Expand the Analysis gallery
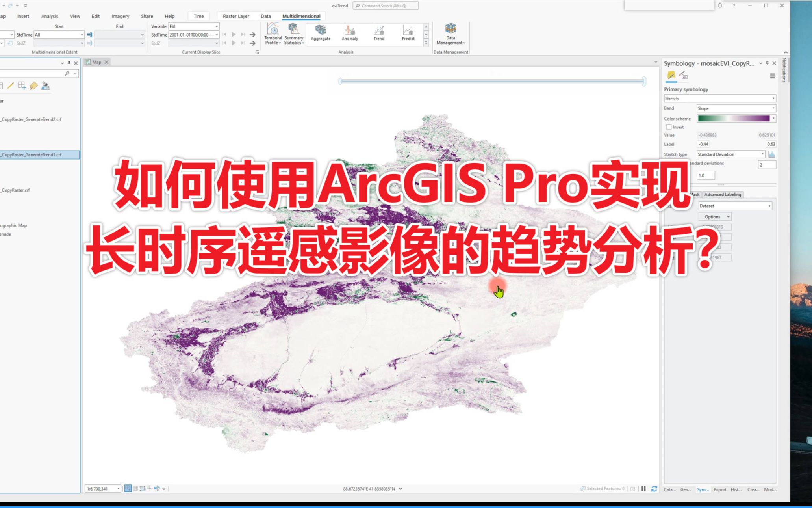Screen dimensions: 812x508 (x=426, y=43)
